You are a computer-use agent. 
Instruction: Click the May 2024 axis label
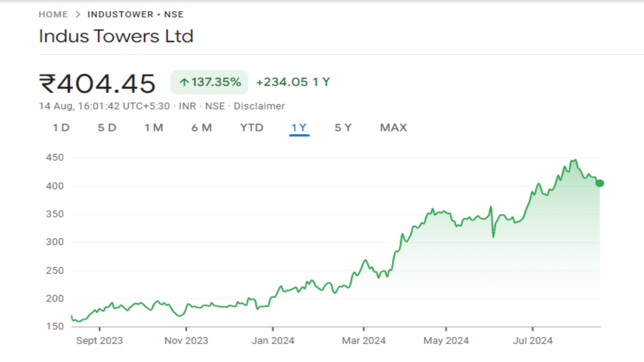pos(446,341)
